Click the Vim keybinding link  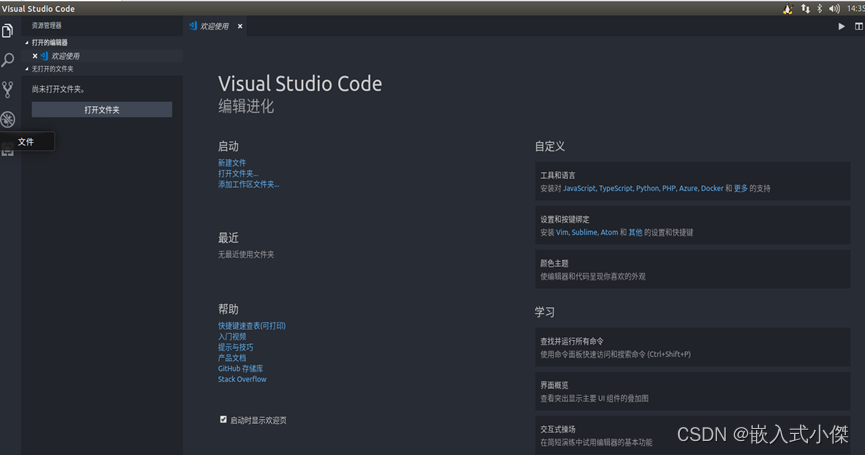(562, 232)
